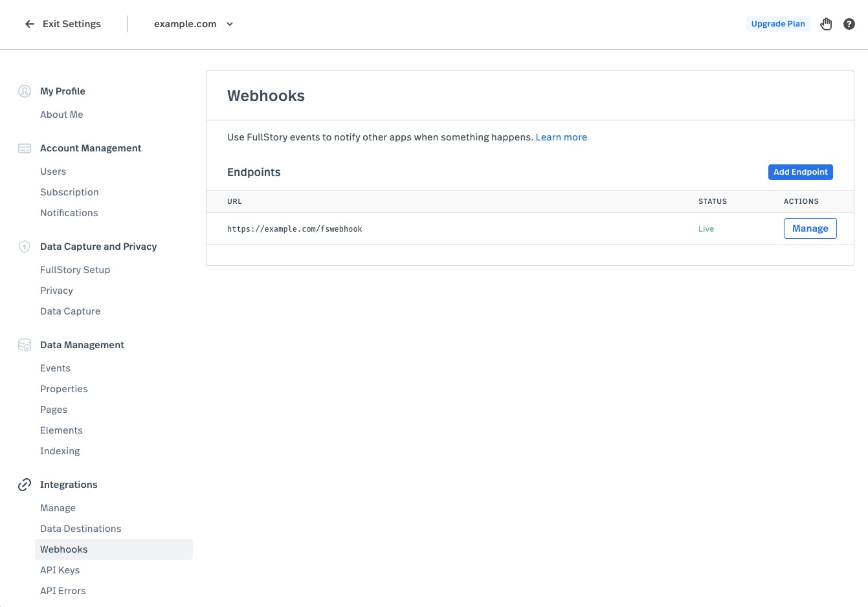868x607 pixels.
Task: Click the Data Management database icon
Action: pyautogui.click(x=25, y=345)
